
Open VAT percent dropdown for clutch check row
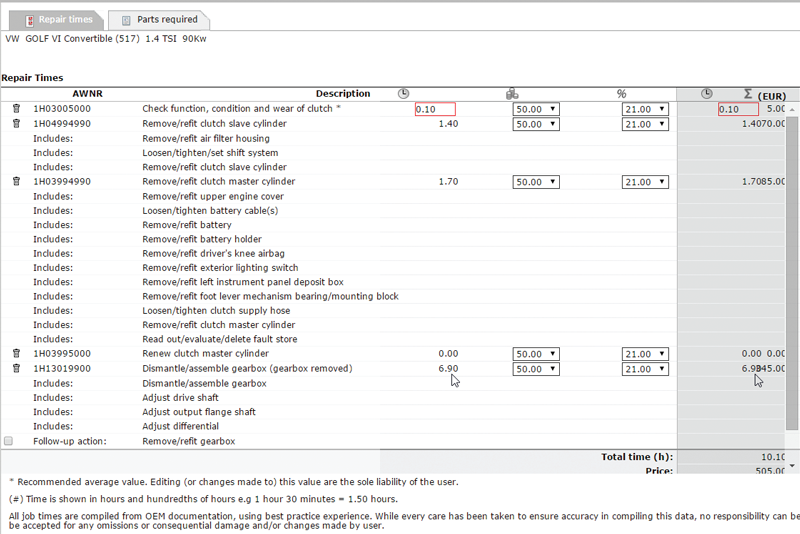tap(645, 109)
